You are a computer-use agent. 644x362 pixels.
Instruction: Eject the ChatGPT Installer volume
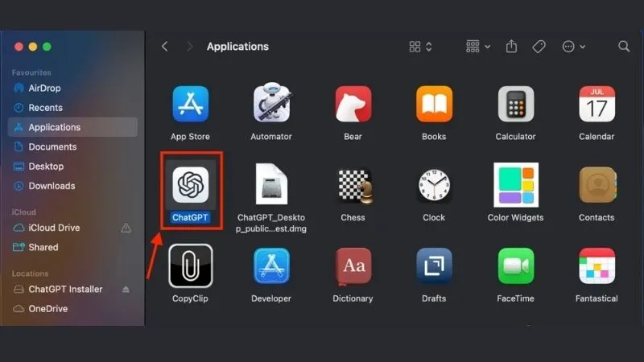coord(126,290)
